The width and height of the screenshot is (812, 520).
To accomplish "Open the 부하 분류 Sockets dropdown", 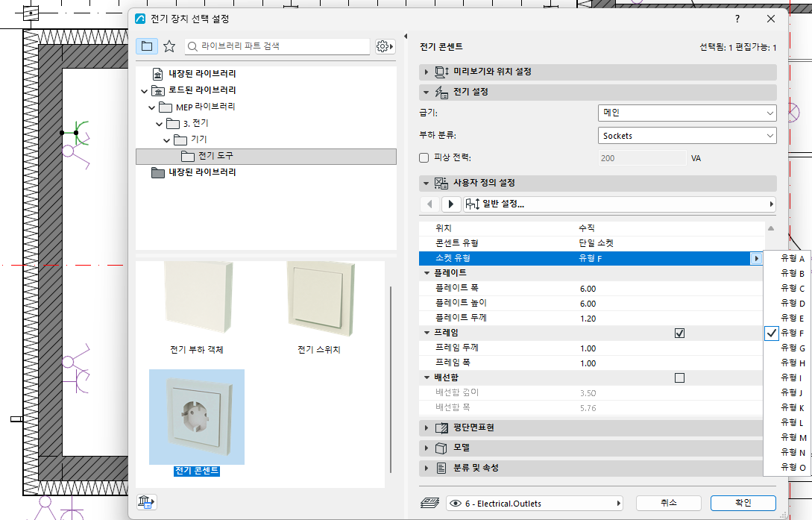I will [687, 136].
